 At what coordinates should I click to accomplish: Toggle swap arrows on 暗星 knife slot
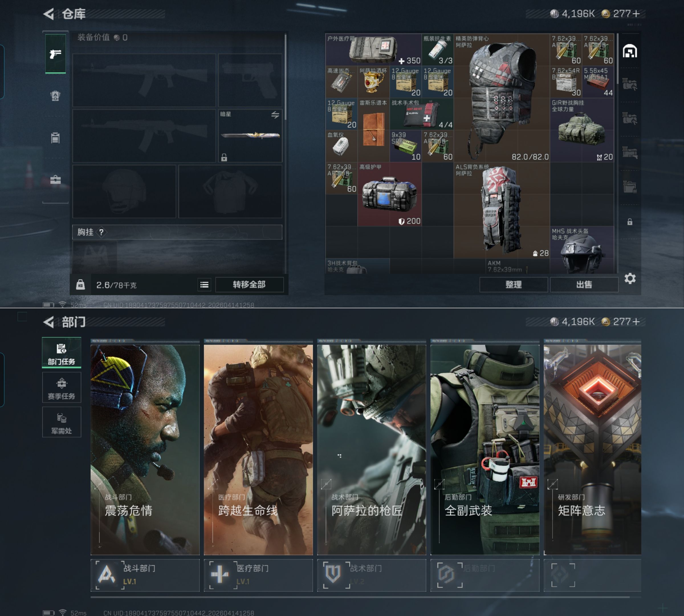(x=275, y=115)
